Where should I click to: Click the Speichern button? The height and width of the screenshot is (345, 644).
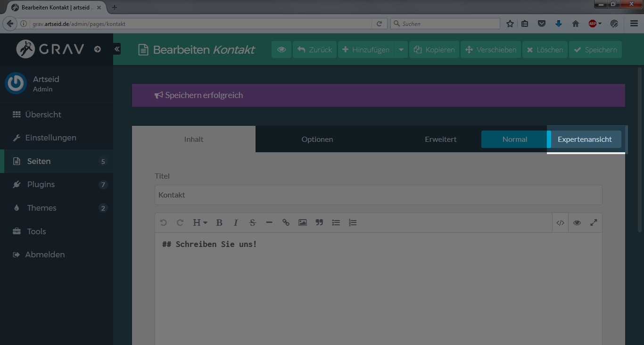(x=595, y=49)
